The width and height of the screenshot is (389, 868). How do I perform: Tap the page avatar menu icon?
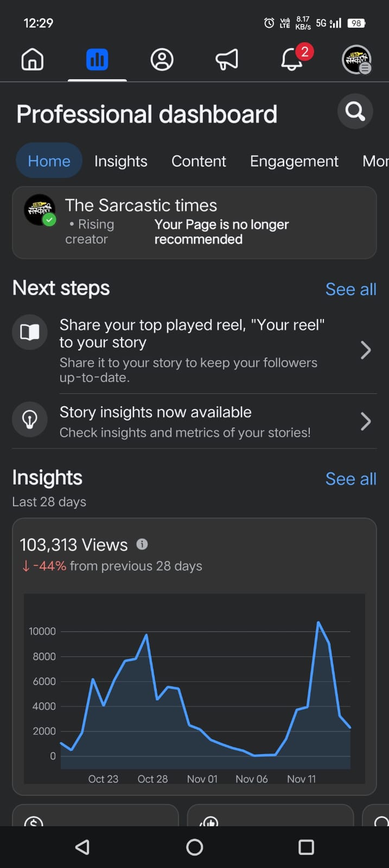coord(356,60)
